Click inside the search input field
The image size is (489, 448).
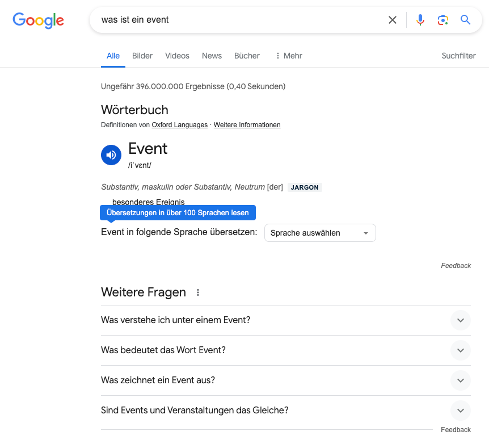click(x=238, y=19)
